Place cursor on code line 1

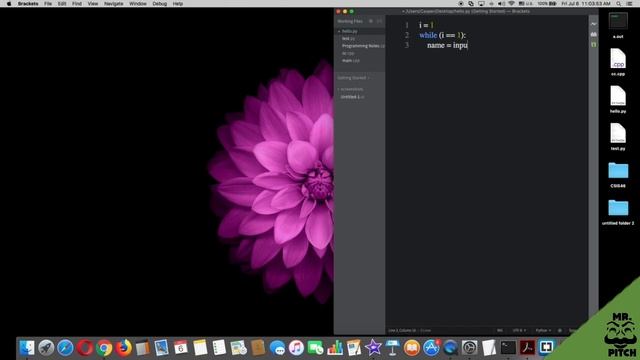(427, 25)
